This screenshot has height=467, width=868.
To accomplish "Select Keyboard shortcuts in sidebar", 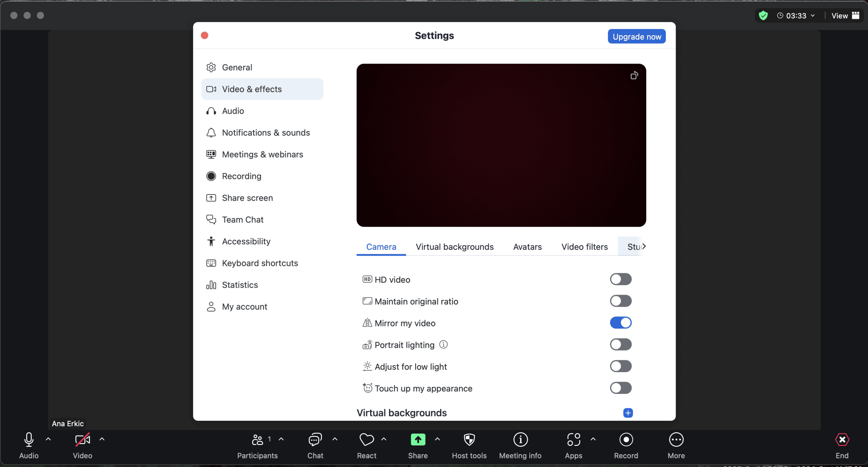I will [x=262, y=263].
